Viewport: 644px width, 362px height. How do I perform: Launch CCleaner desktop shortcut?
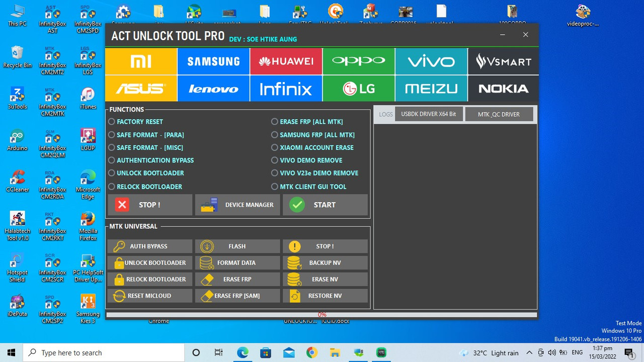[17, 182]
